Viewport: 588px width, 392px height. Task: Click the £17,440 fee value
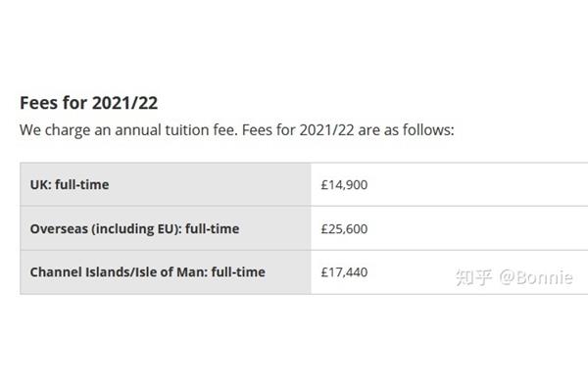click(344, 272)
